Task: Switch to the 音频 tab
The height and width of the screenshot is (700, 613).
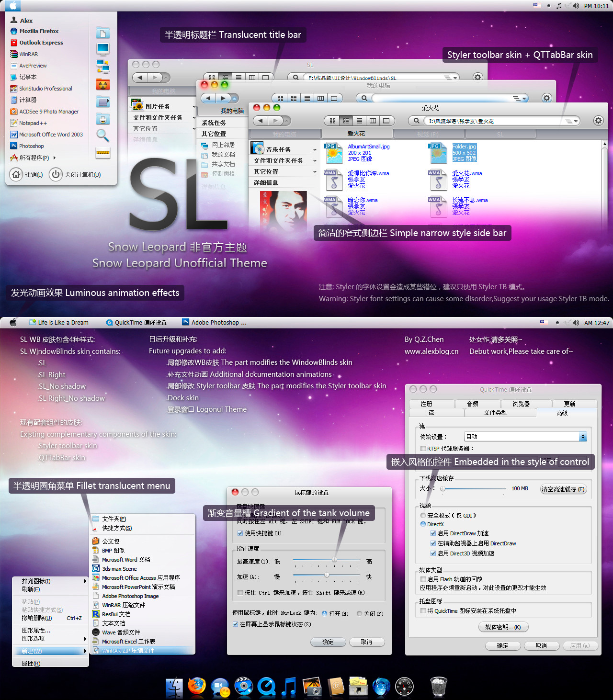Action: pos(473,404)
